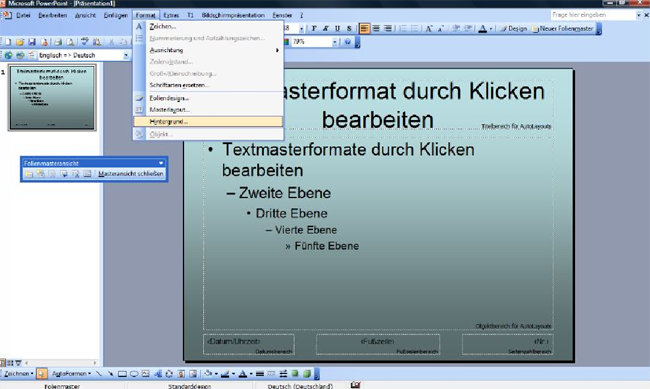Click the arrow style icon

283,374
